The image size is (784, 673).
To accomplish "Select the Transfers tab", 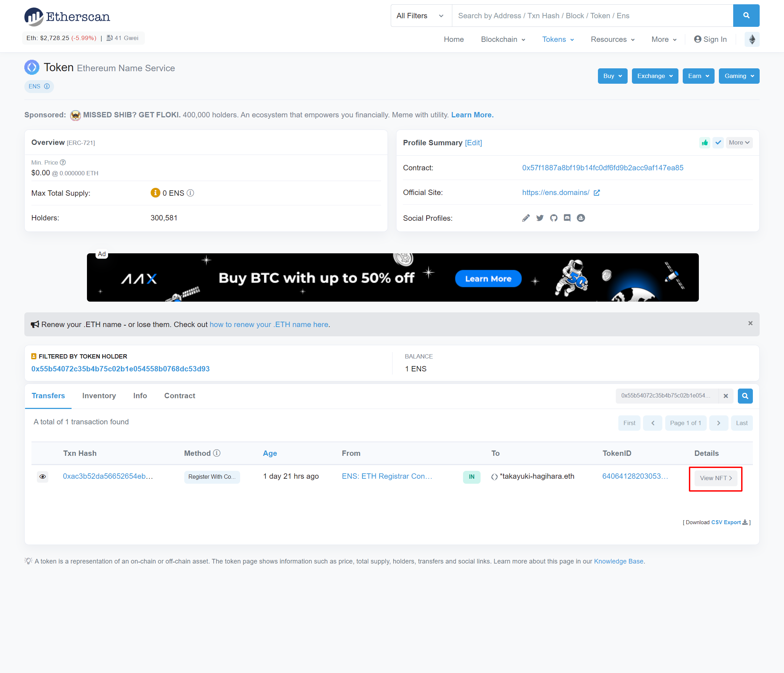I will [48, 396].
